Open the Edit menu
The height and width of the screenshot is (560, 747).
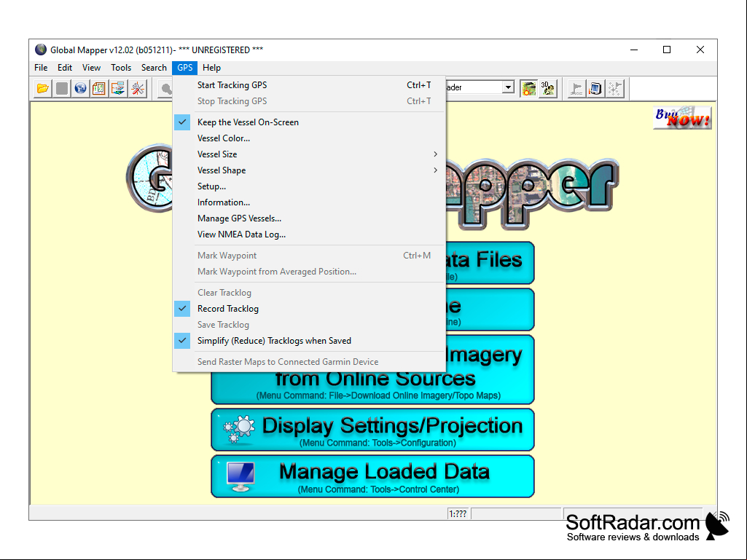coord(65,68)
